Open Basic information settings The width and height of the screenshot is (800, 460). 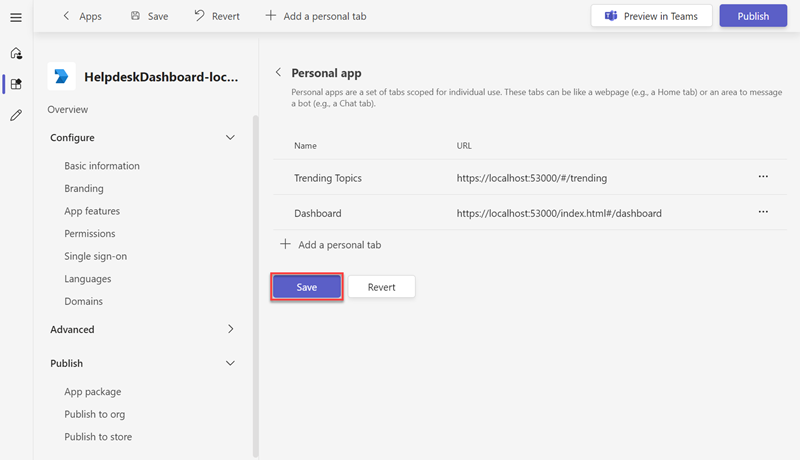[102, 166]
